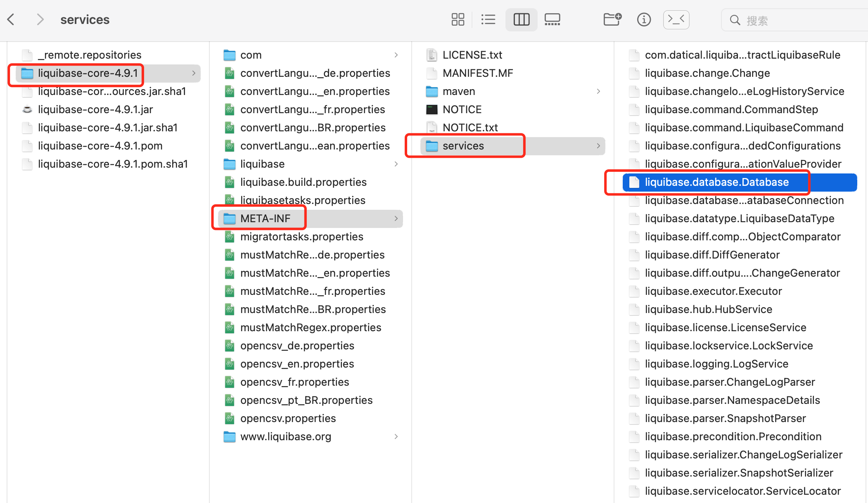The image size is (868, 503).
Task: Toggle column view mode
Action: point(521,19)
